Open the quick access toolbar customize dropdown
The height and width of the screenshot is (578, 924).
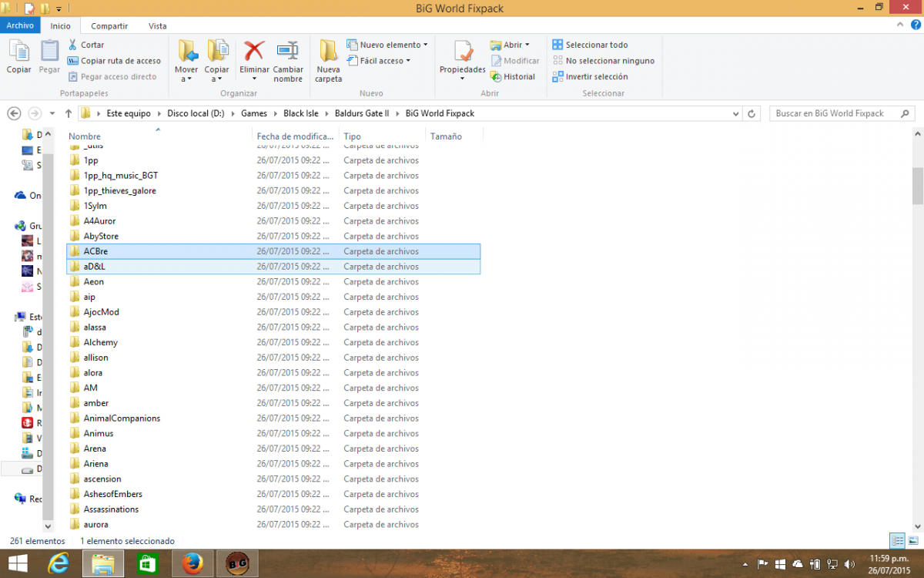pyautogui.click(x=59, y=8)
